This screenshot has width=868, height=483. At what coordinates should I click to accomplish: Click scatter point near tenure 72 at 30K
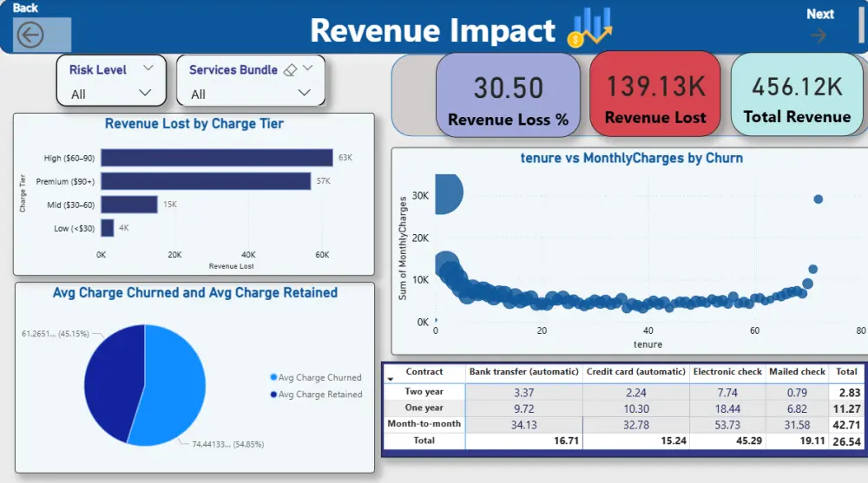(819, 199)
